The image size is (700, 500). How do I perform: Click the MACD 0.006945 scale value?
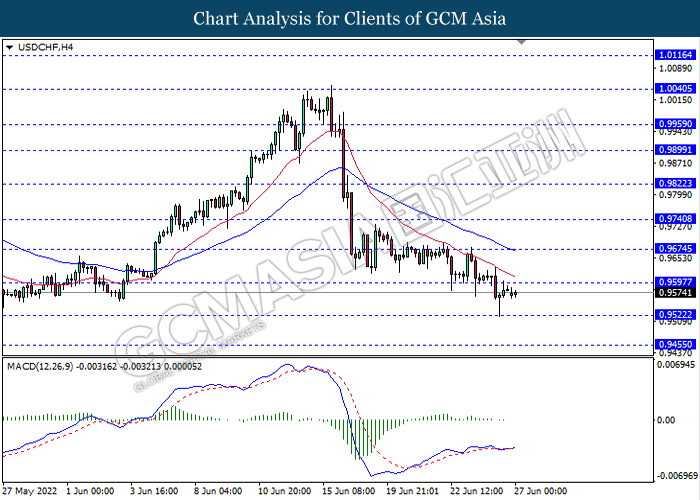point(676,365)
